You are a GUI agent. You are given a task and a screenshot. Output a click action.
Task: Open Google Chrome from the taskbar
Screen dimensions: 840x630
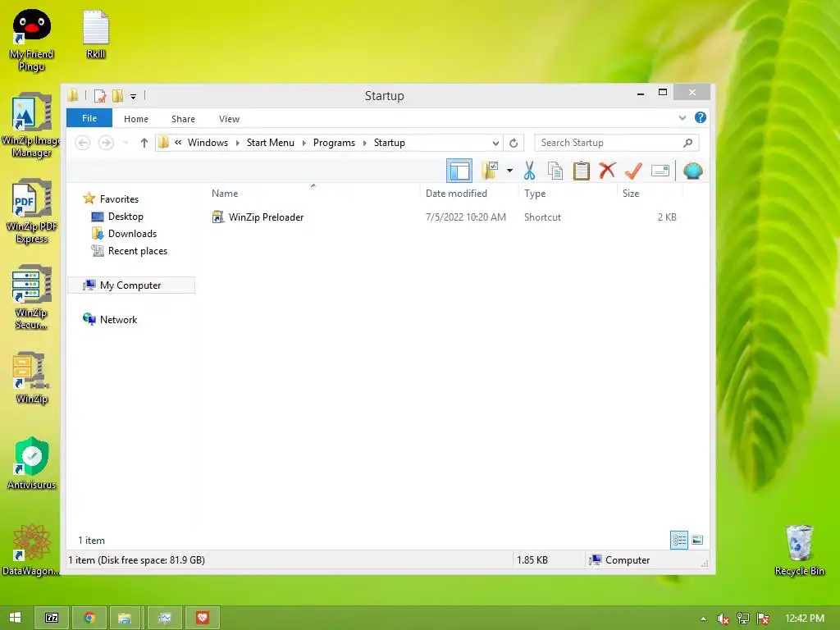coord(89,618)
